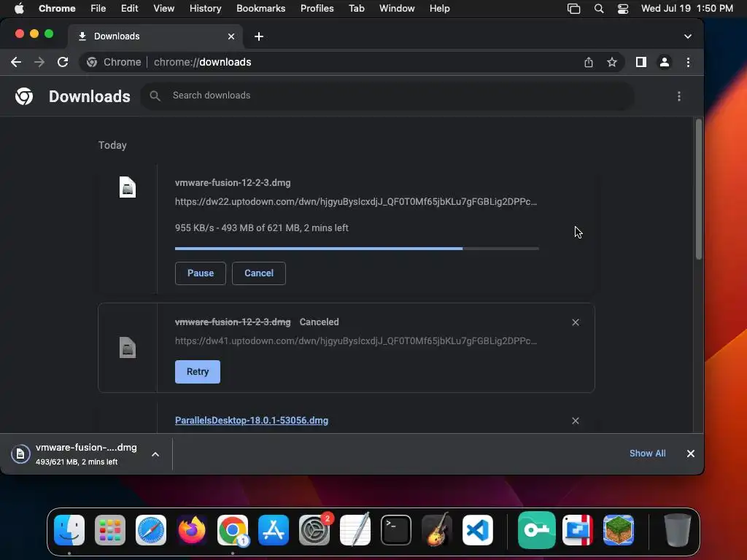Open Chrome's three-dot menu in toolbar
The width and height of the screenshot is (747, 560).
(688, 62)
